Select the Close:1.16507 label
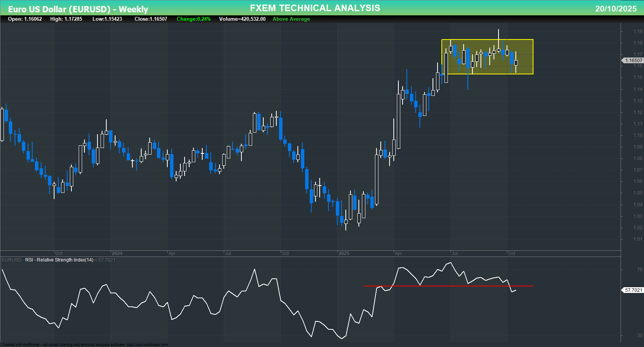 [151, 19]
